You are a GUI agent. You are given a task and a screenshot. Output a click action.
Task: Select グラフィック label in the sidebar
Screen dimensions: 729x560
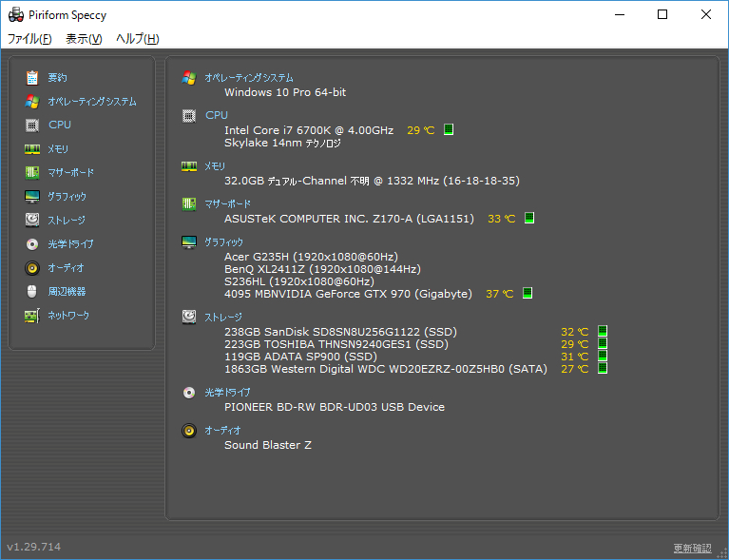click(67, 196)
